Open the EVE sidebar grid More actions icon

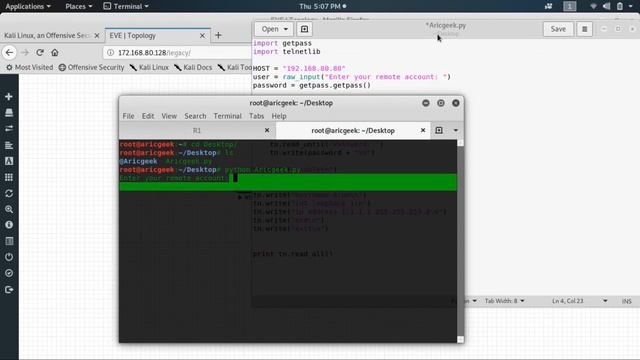[x=9, y=177]
